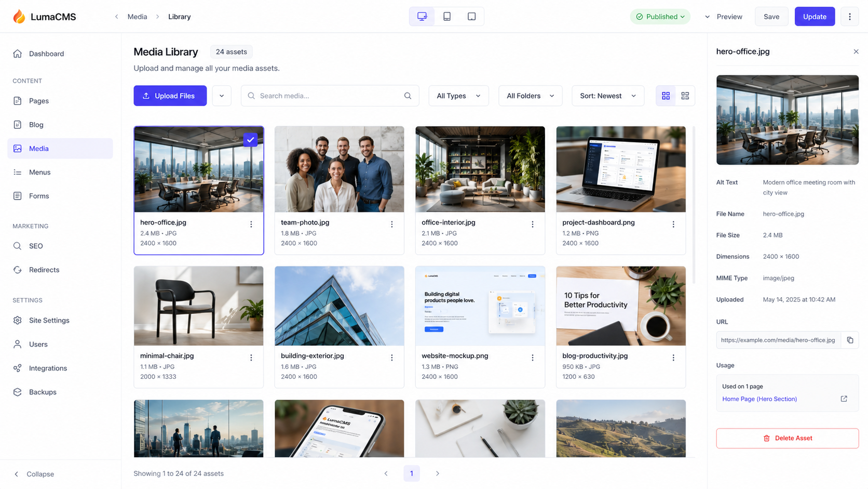868x489 pixels.
Task: Open options menu for office-interior.jpg card
Action: click(x=533, y=224)
